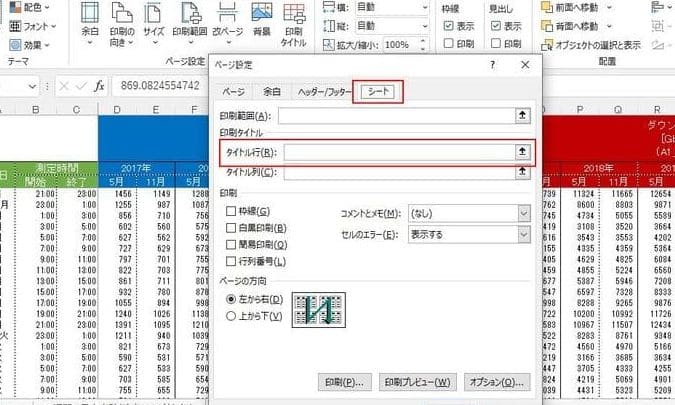Click the 印刷タイトル (Print Titles) ribbon icon
This screenshot has height=405, width=675.
295,24
